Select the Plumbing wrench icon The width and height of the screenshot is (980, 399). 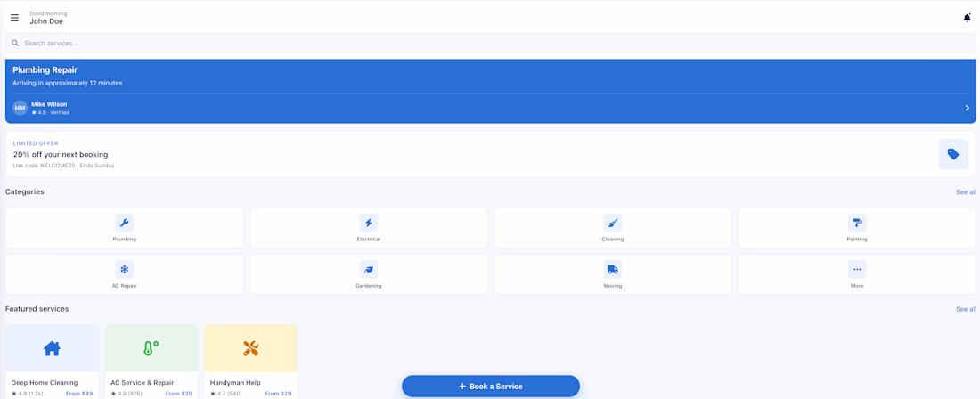[125, 223]
